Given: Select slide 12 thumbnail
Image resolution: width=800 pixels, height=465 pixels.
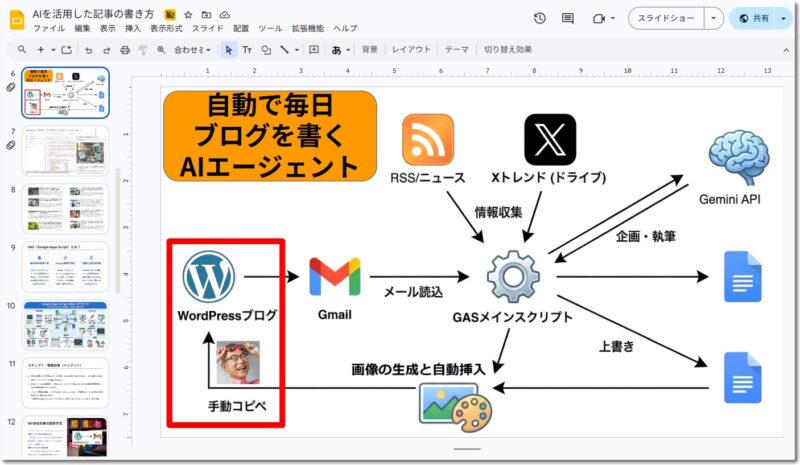Looking at the screenshot, I should [65, 437].
